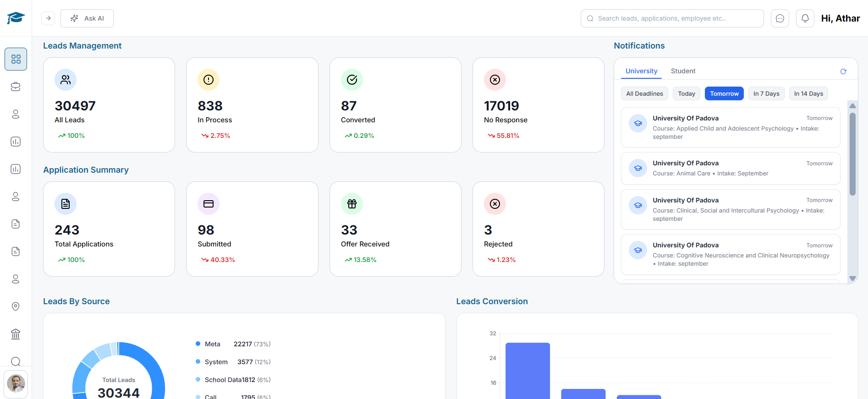Click the graduation cap logo
The height and width of the screenshot is (399, 868).
[16, 18]
